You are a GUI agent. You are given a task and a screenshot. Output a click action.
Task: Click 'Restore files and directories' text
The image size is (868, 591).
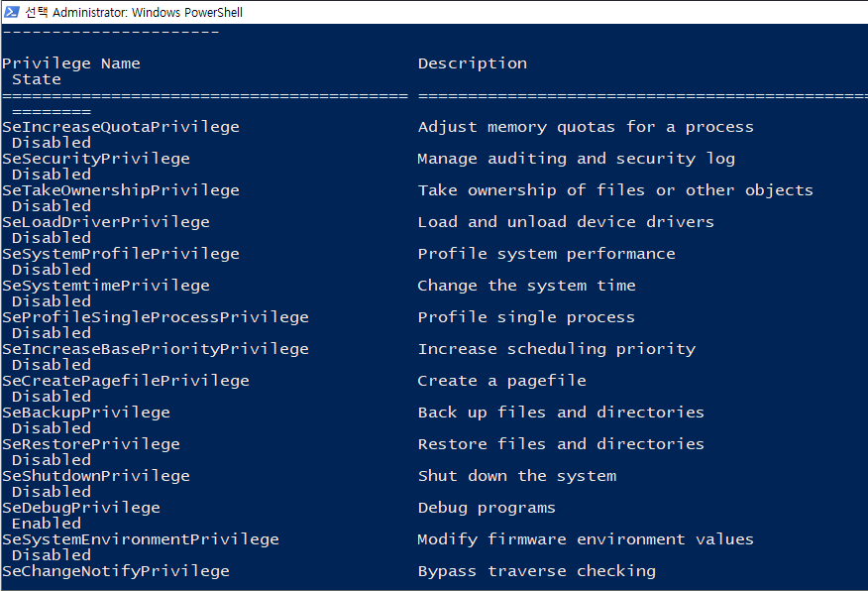click(x=561, y=444)
